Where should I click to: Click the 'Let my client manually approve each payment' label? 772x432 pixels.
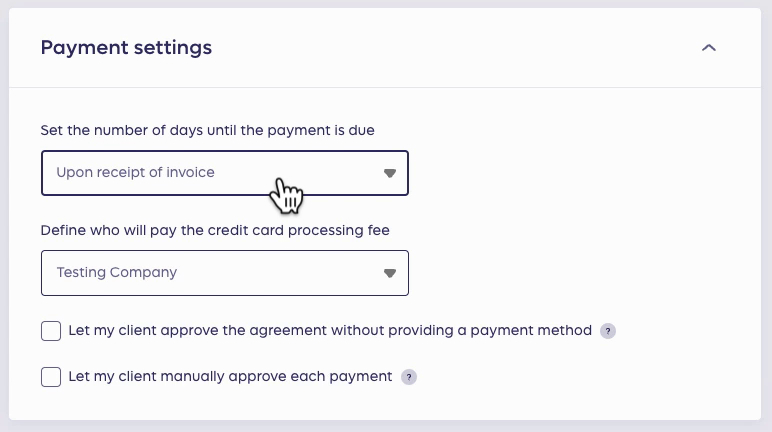(230, 376)
